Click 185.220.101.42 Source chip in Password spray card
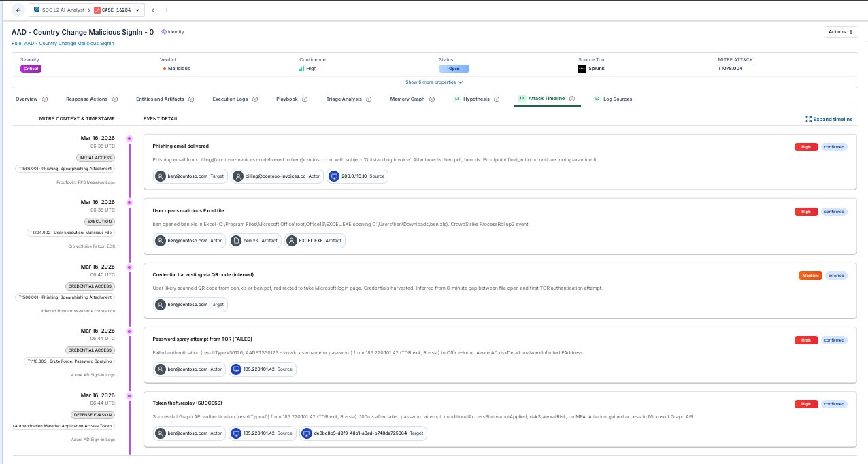The height and width of the screenshot is (464, 868). pos(263,369)
